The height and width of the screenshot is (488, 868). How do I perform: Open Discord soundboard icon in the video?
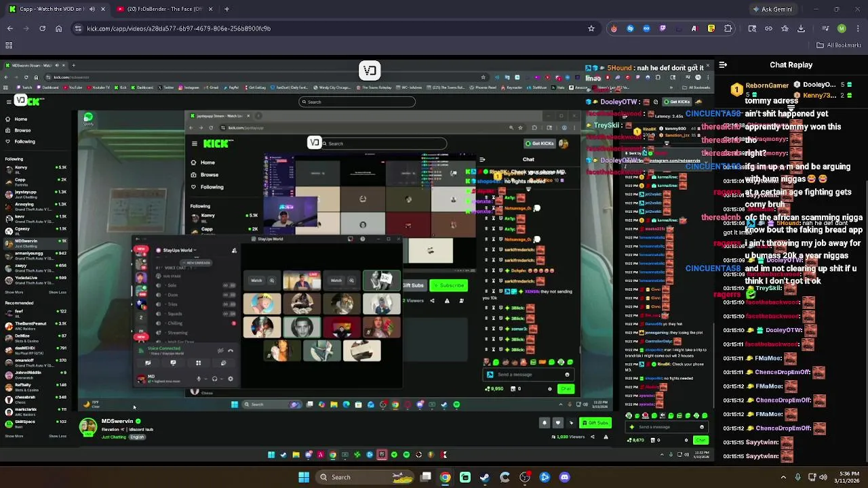[x=223, y=363]
